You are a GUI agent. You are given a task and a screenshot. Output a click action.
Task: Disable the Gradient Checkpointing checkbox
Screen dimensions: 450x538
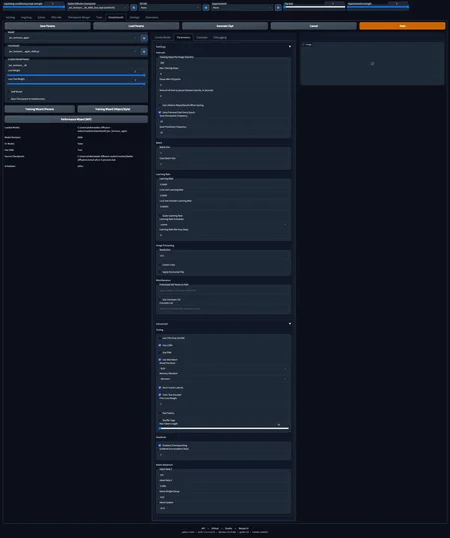coord(160,445)
